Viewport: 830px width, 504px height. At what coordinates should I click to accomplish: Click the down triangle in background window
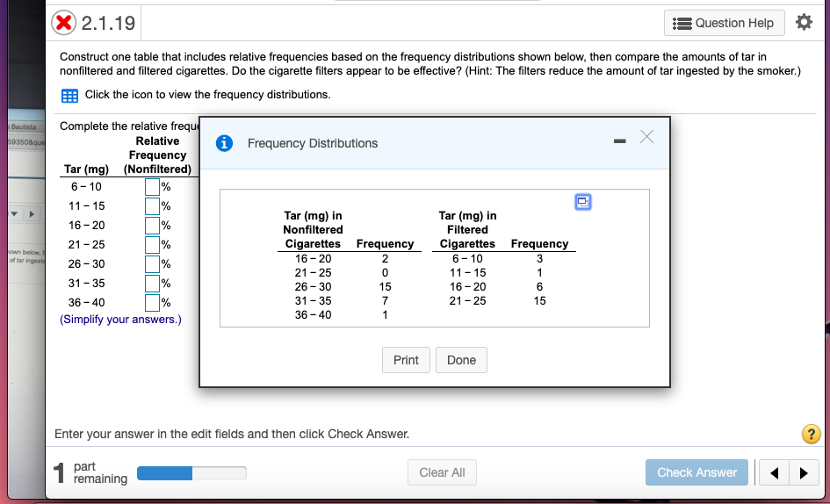click(14, 214)
